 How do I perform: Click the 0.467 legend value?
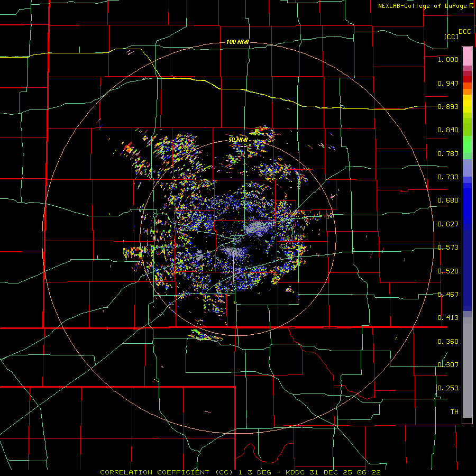448,295
